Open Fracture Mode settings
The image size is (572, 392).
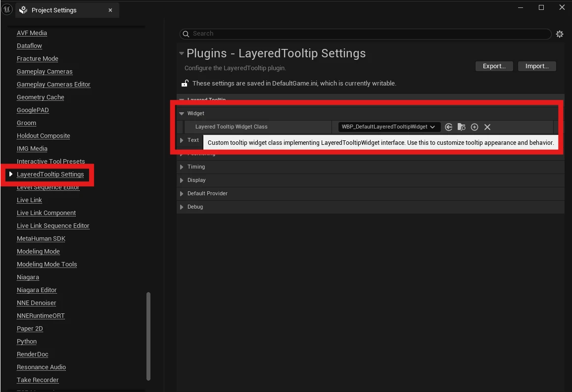point(37,59)
